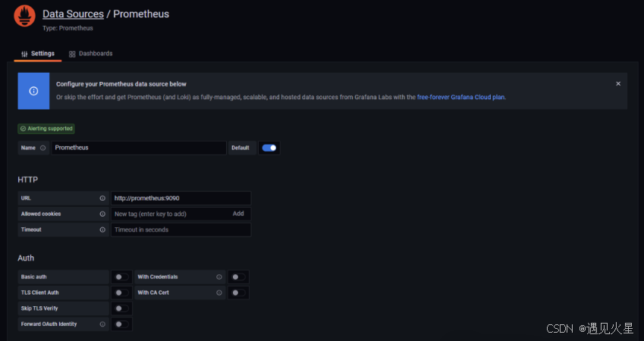
Task: Click 'Configure your Prometheus data source below' text
Action: click(121, 84)
